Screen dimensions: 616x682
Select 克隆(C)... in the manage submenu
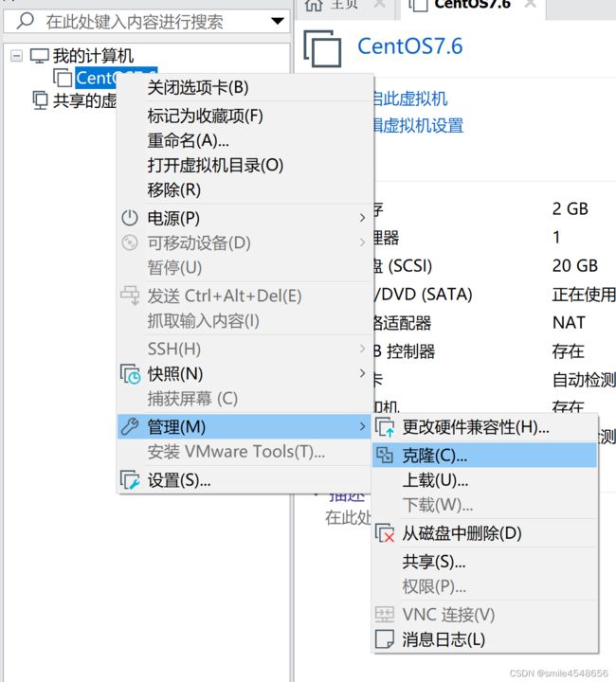484,456
